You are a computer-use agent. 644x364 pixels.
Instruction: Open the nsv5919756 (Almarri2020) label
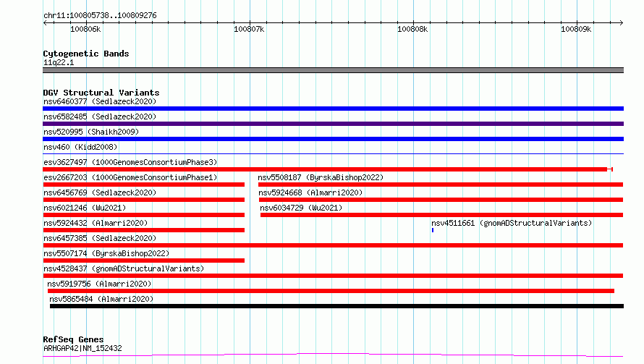point(99,284)
